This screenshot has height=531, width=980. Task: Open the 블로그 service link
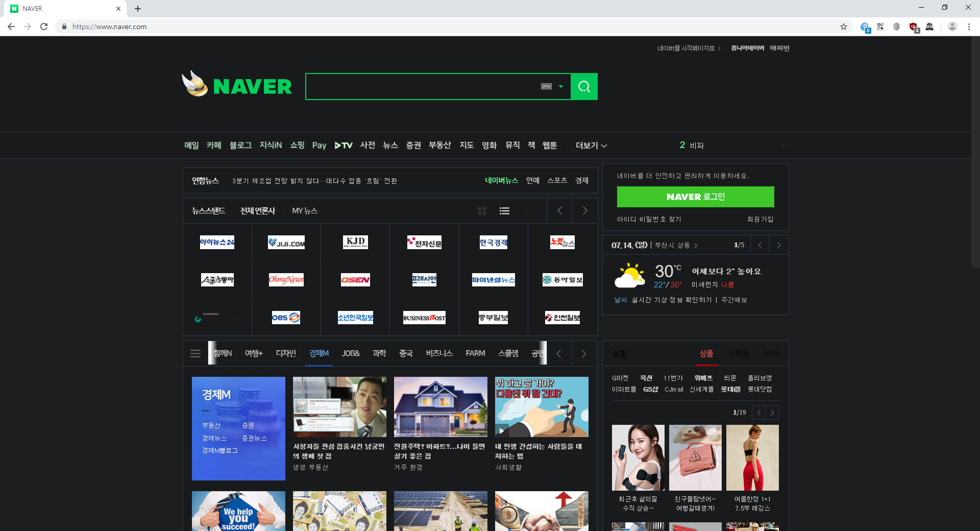(241, 146)
